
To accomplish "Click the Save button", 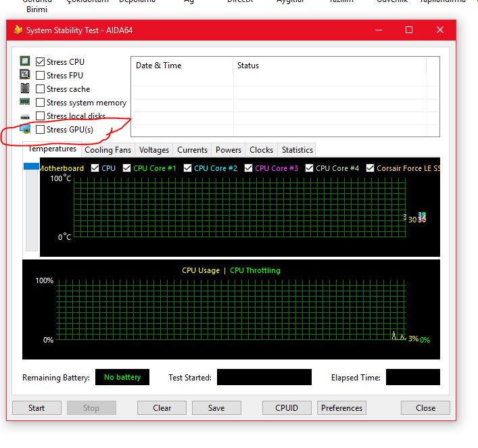I will click(216, 407).
